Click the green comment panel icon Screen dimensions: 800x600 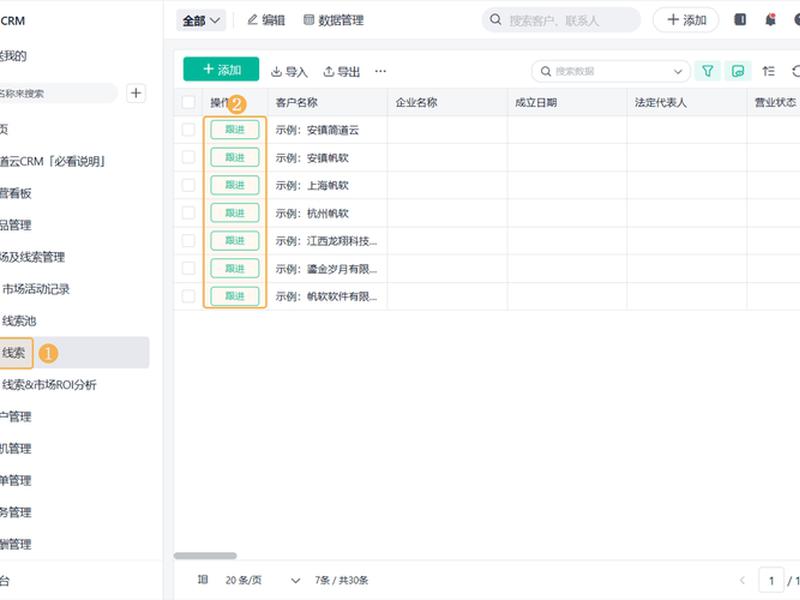coord(737,71)
